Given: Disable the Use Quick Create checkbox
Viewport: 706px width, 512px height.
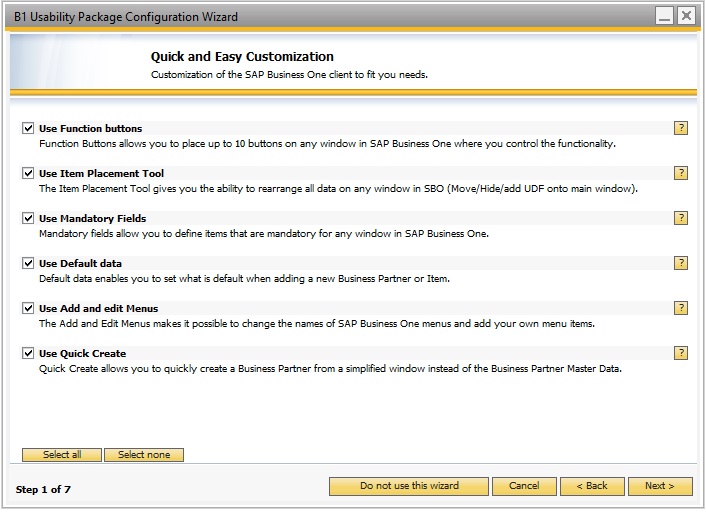Looking at the screenshot, I should pos(28,353).
